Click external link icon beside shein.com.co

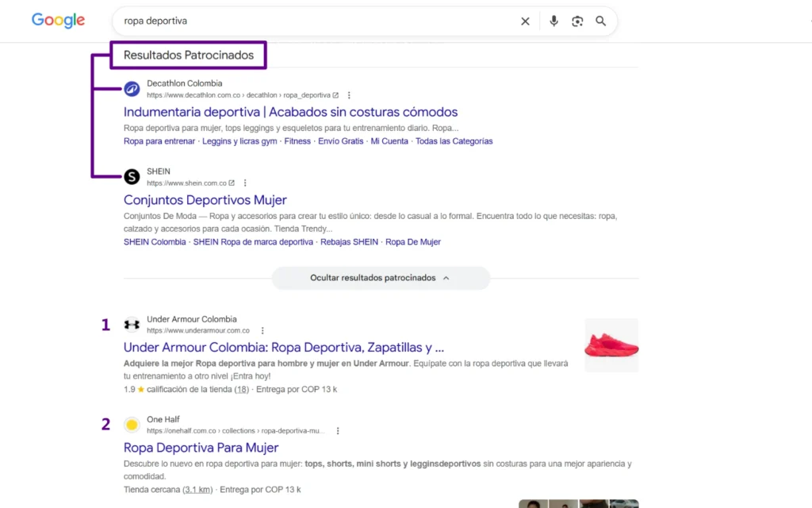click(x=232, y=183)
